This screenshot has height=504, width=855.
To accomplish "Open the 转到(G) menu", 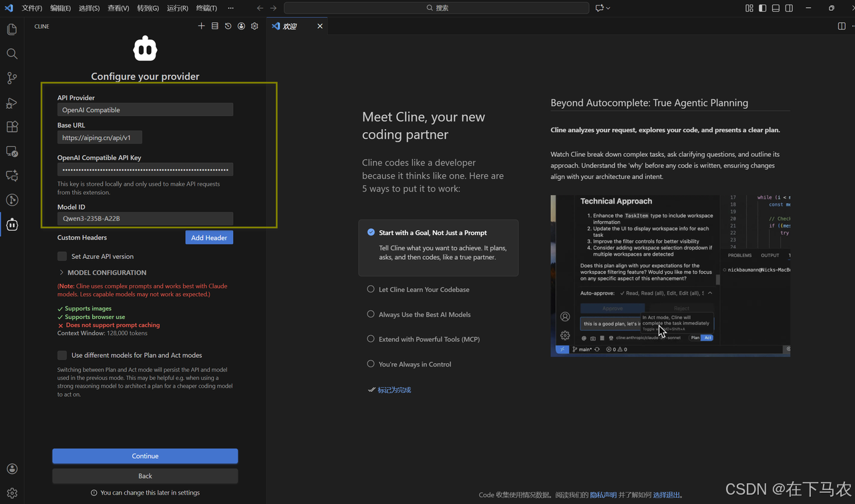I will (x=148, y=8).
